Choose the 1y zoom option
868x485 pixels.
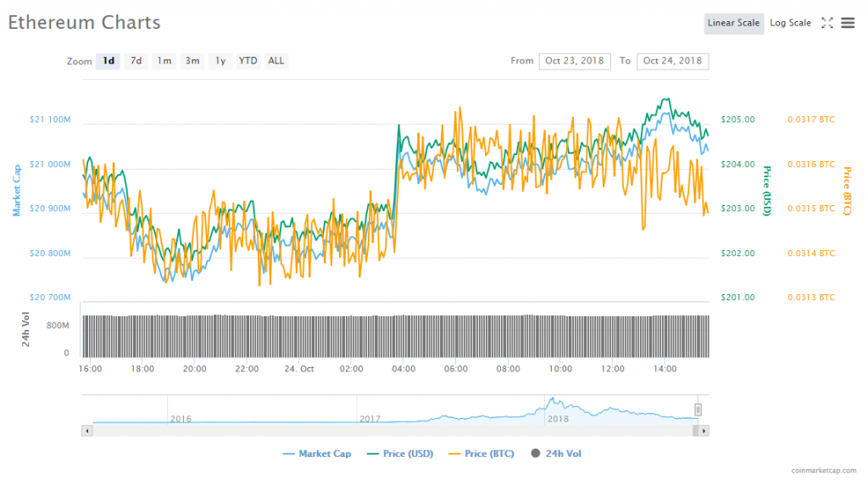click(220, 61)
